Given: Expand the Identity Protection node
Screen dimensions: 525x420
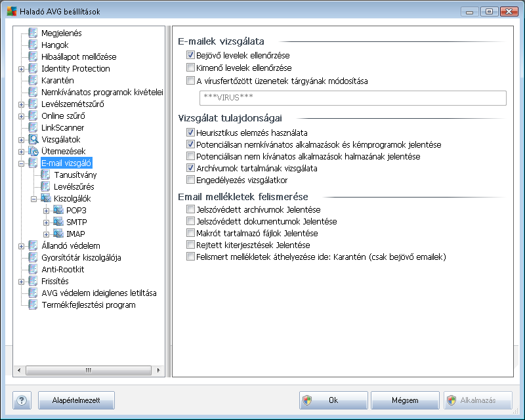Looking at the screenshot, I should (x=21, y=69).
